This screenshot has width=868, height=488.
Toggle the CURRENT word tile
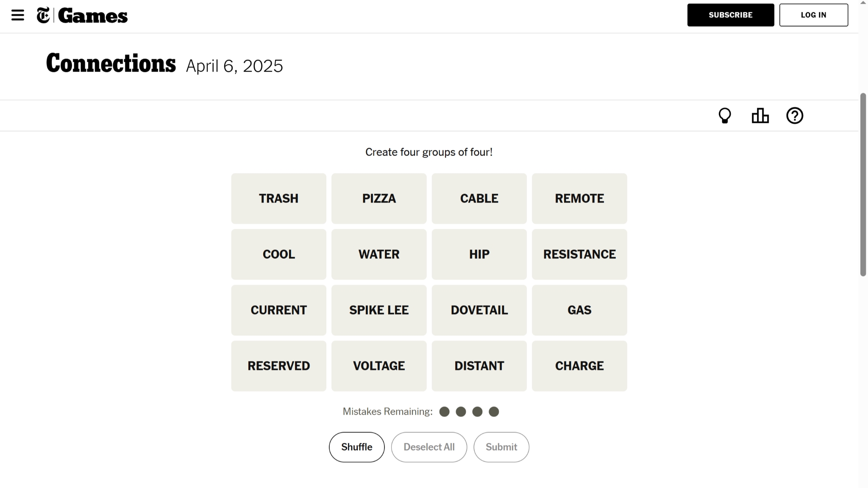tap(278, 310)
